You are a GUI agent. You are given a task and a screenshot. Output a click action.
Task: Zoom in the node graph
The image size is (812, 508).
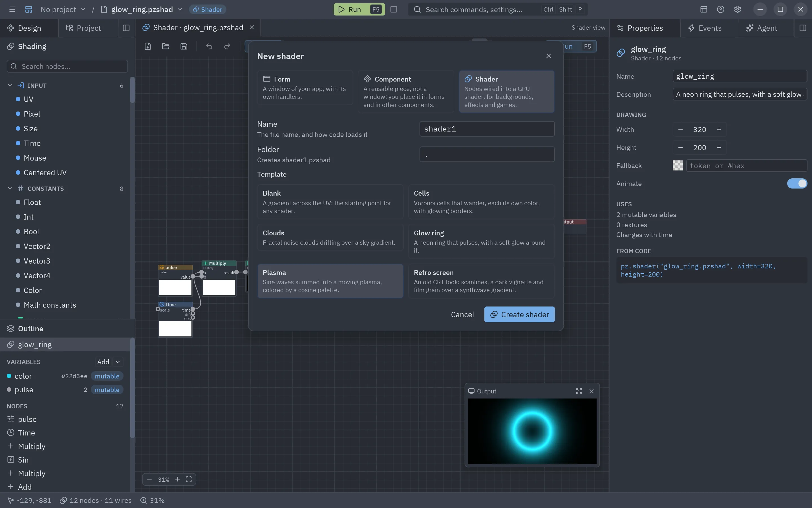pyautogui.click(x=178, y=479)
